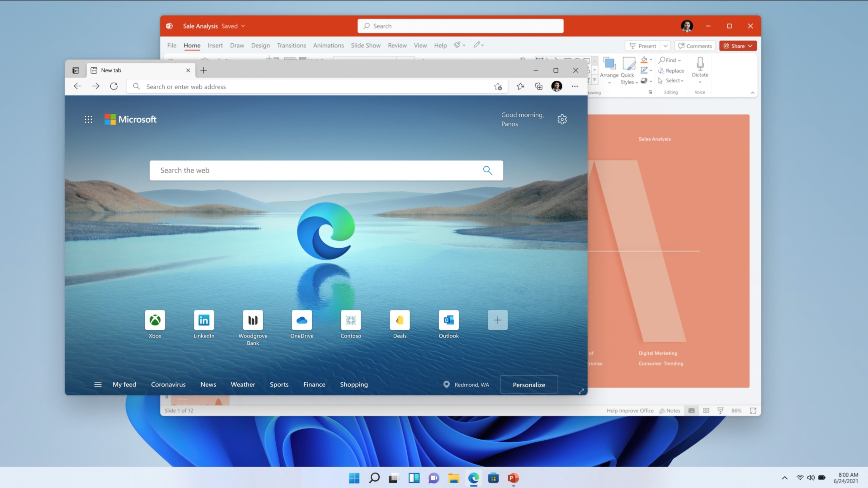Image resolution: width=868 pixels, height=488 pixels.
Task: Open the Microsoft Store from taskbar
Action: pyautogui.click(x=493, y=478)
